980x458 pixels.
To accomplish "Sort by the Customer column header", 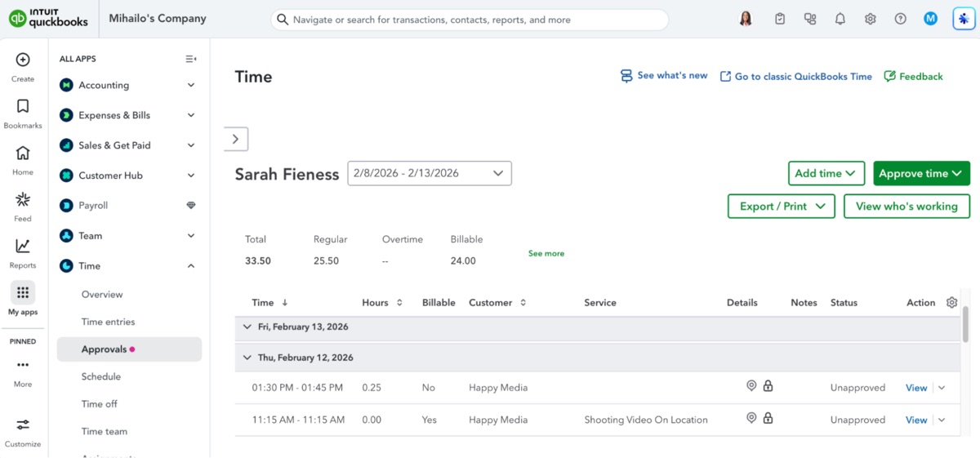I will click(497, 302).
